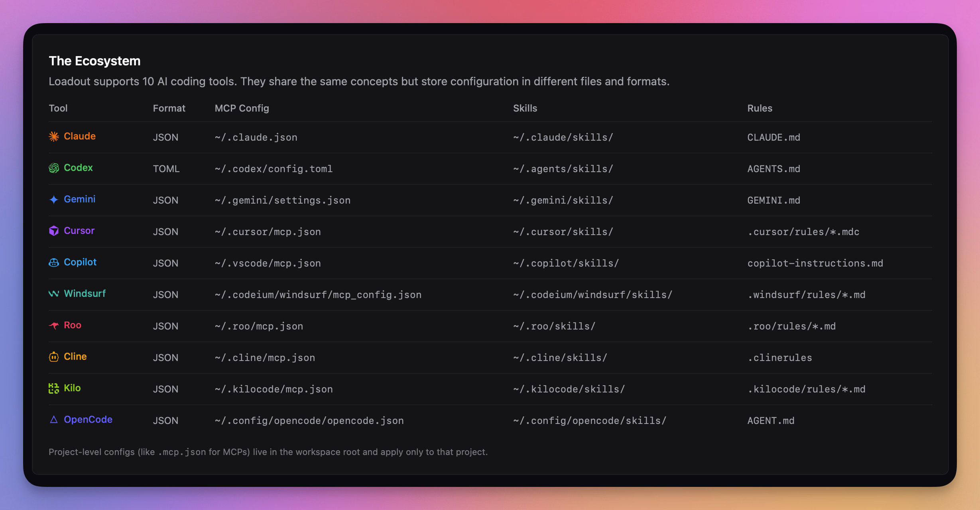Select the Cursor cube icon
This screenshot has width=980, height=510.
point(54,230)
